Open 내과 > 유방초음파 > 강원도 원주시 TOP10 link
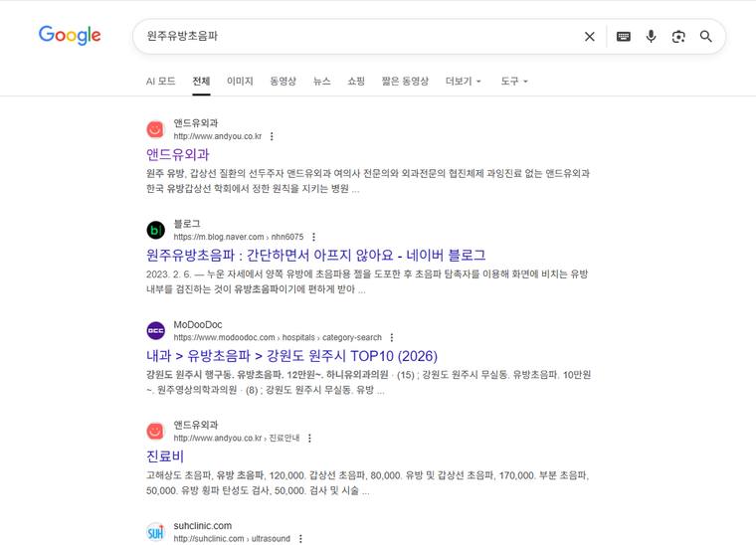The width and height of the screenshot is (756, 545). 291,356
